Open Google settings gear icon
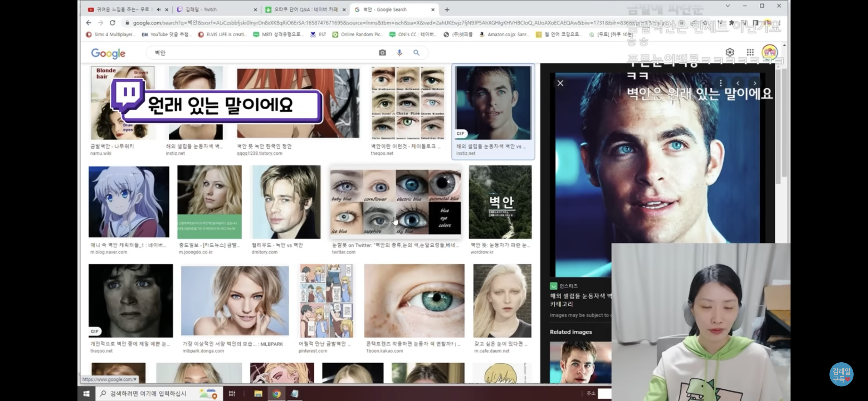868x401 pixels. (x=730, y=52)
